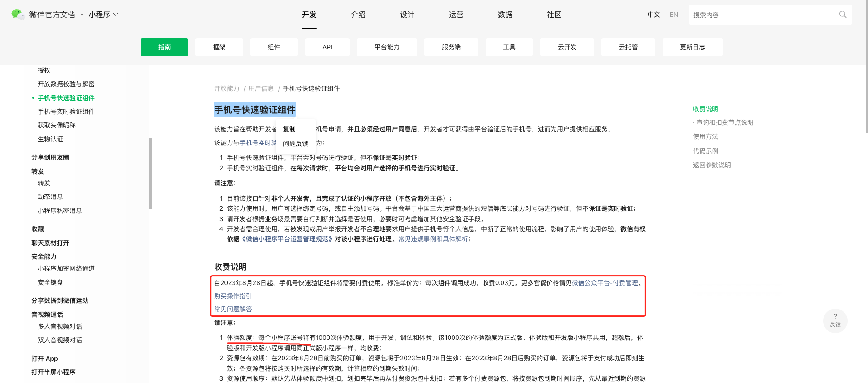
Task: Open 开放数据校验与解密 in the sidebar
Action: click(x=66, y=84)
